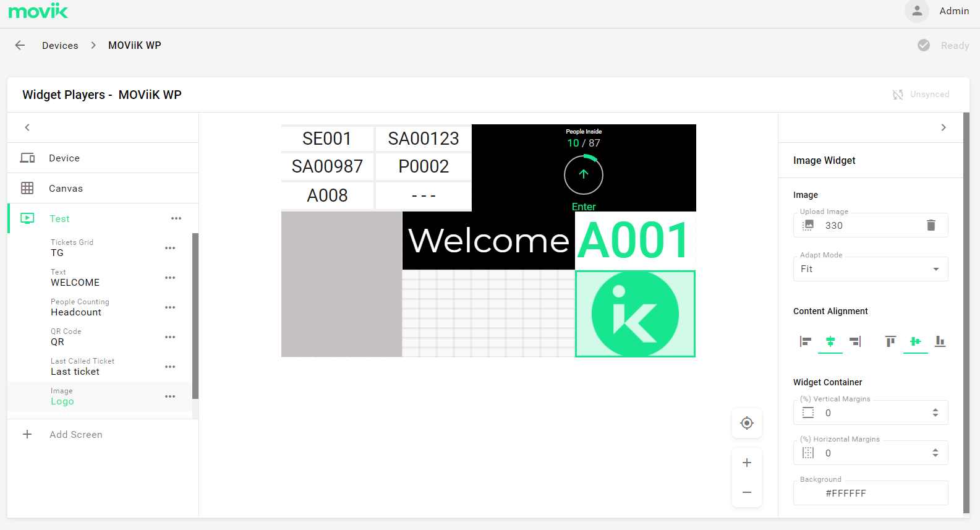
Task: Select the Logo image widget
Action: [x=100, y=396]
